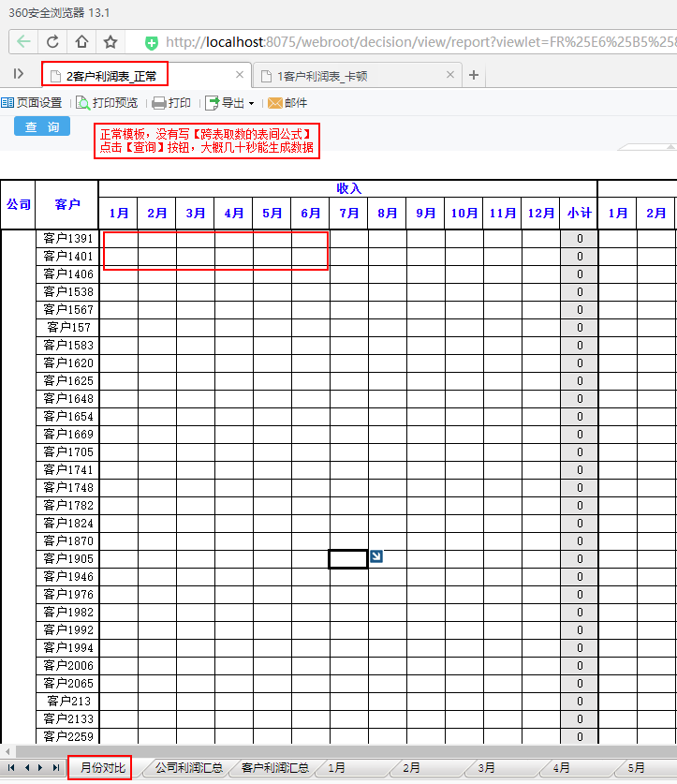Viewport: 677px width, 784px height.
Task: Close the 2客户利润表_正常 tab
Action: click(x=240, y=75)
